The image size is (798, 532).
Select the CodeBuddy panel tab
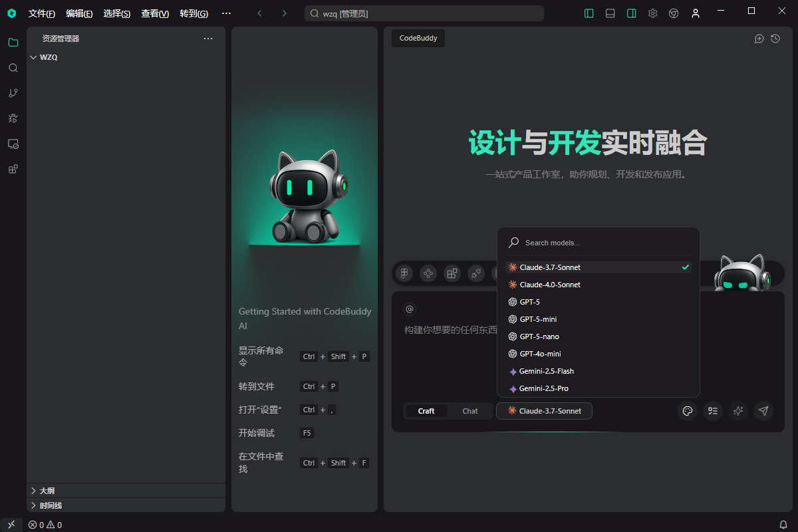tap(418, 39)
